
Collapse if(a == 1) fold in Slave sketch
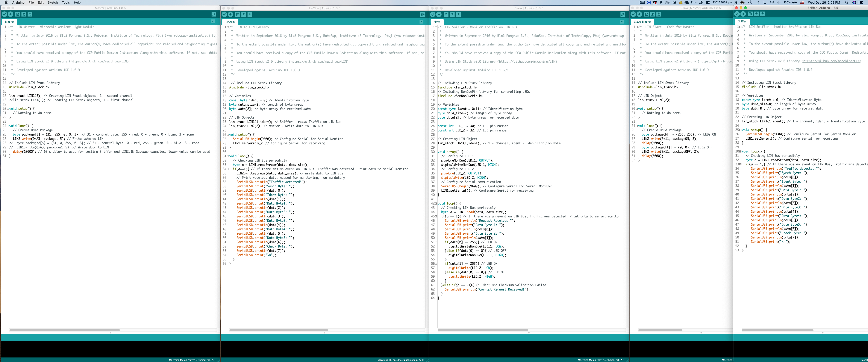[x=436, y=216]
